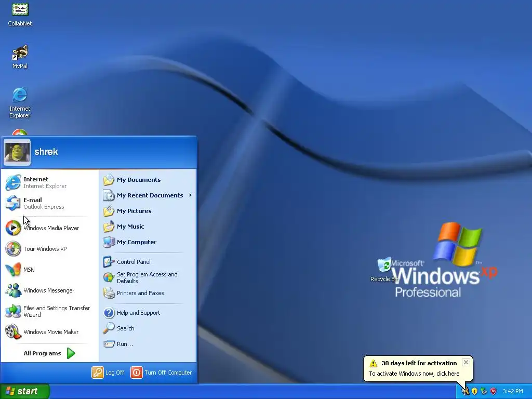Click the Tour Windows XP icon
The image size is (532, 399).
[13, 249]
